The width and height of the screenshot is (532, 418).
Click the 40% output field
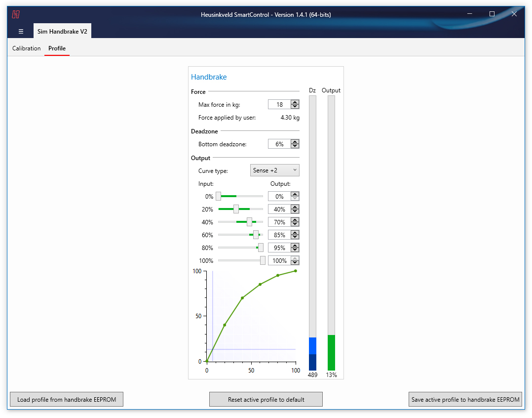pyautogui.click(x=279, y=209)
